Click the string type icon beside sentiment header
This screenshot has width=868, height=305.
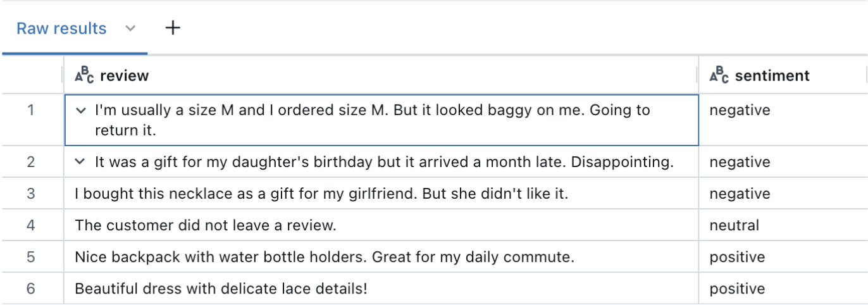[719, 76]
